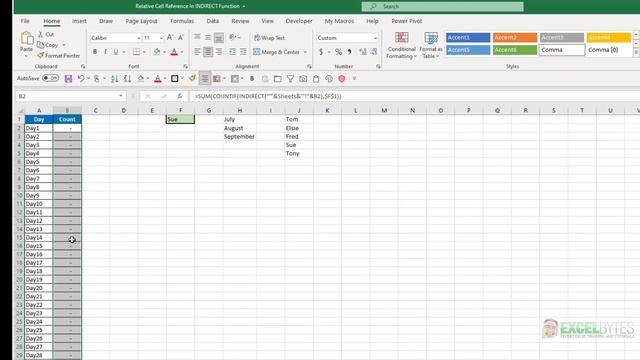
Task: Open the Formulas ribbon tab
Action: (x=182, y=21)
